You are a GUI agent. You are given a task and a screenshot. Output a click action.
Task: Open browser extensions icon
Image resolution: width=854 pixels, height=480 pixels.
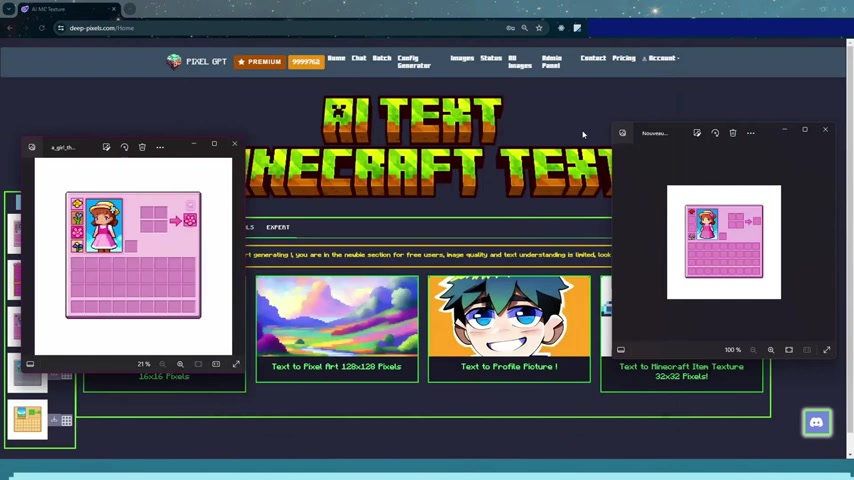561,28
